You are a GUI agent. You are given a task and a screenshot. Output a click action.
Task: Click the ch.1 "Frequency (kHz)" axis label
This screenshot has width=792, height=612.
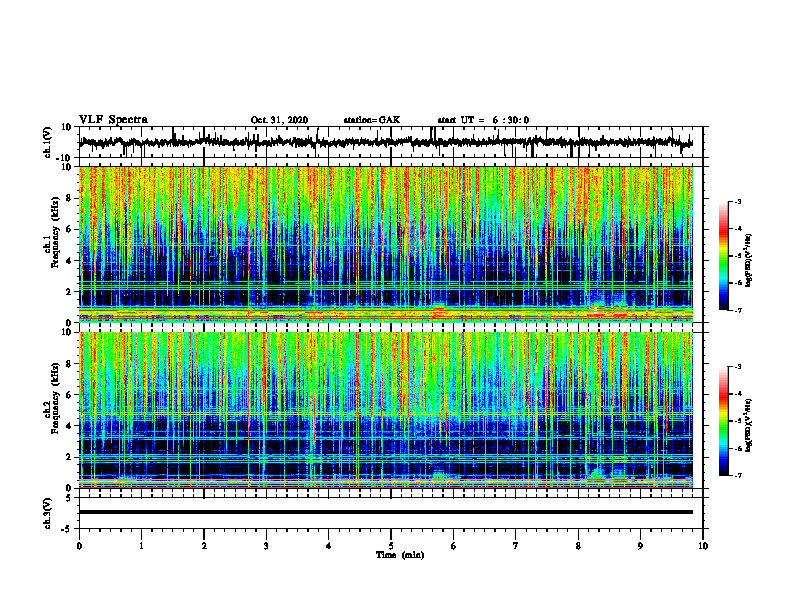[x=55, y=233]
